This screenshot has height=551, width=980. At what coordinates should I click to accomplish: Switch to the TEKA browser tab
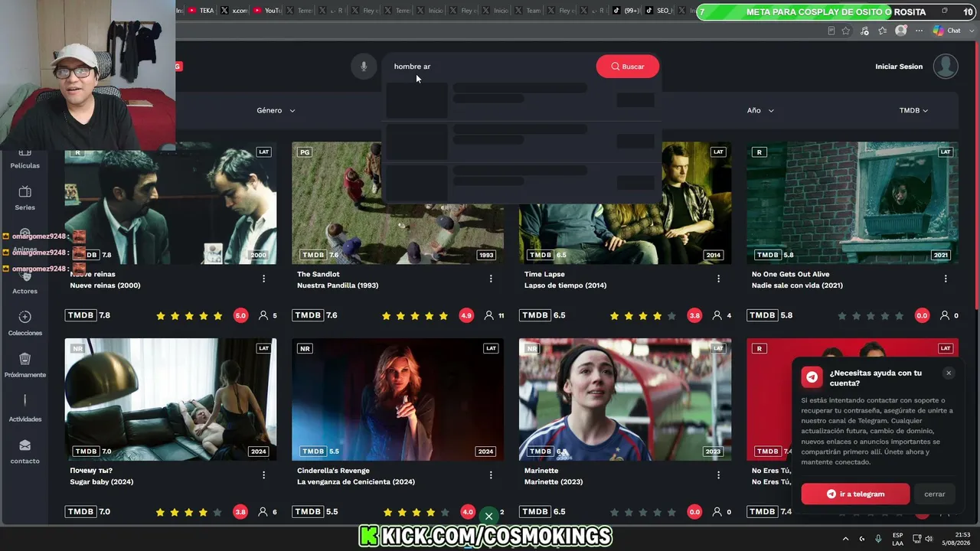click(202, 11)
